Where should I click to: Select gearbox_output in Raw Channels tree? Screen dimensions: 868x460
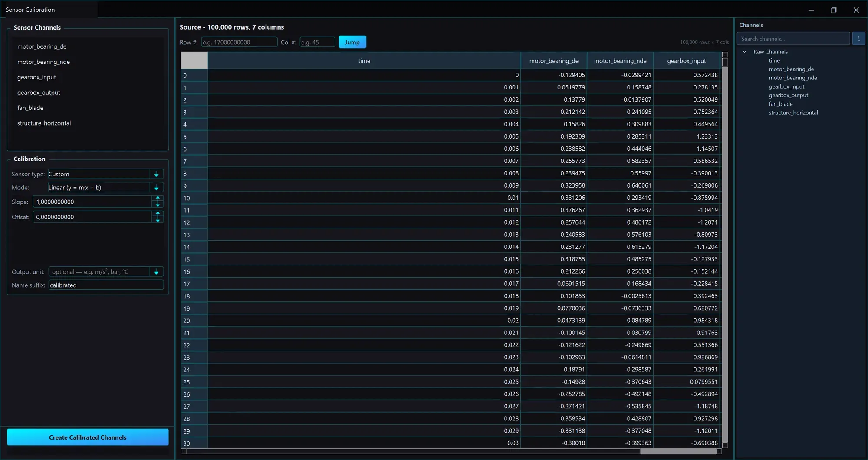[788, 95]
